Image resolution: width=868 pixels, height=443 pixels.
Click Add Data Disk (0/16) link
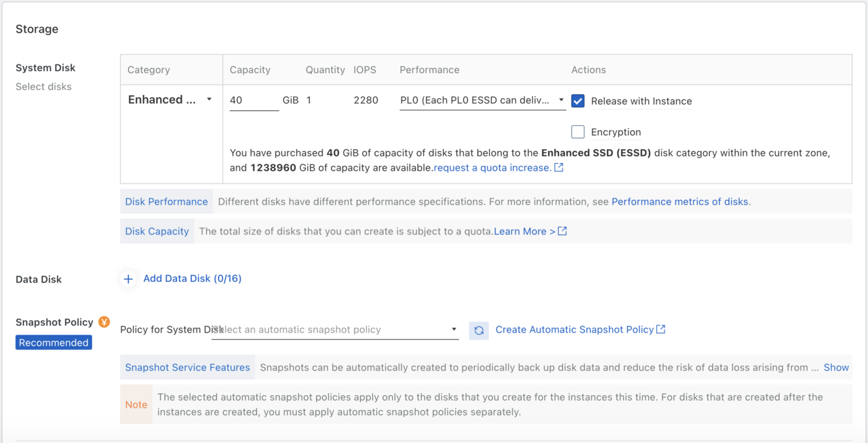[x=192, y=278]
